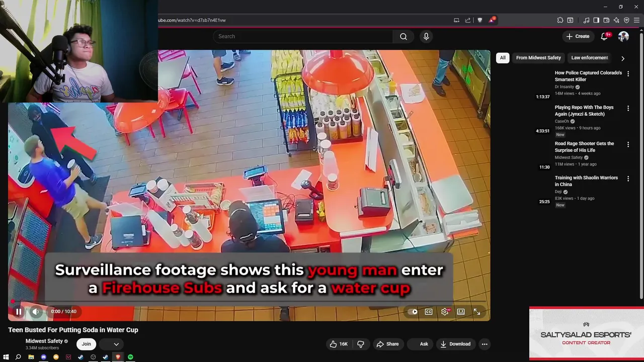
Task: Open options menu for Playing Repo video
Action: [628, 108]
